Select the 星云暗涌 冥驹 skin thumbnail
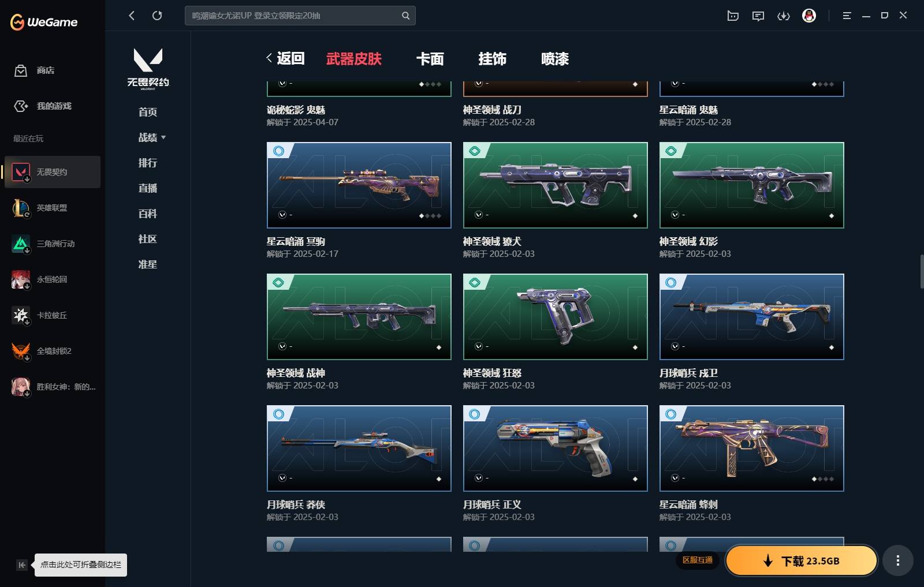The width and height of the screenshot is (924, 587). (x=359, y=185)
